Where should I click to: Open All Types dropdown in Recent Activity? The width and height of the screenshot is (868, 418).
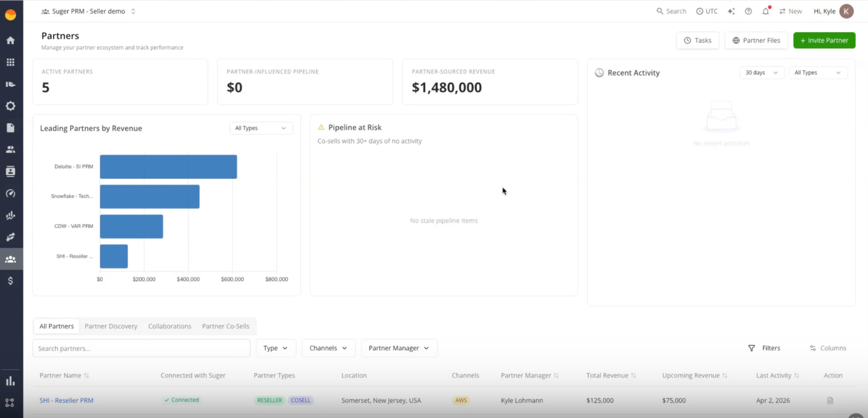[818, 73]
